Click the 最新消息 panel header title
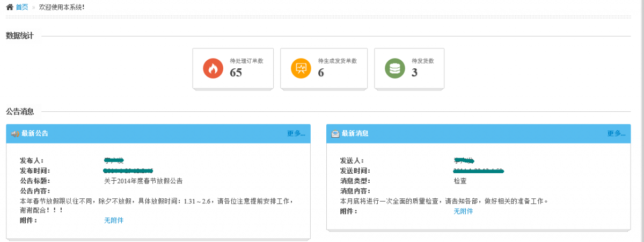Viewport: 644px width, 242px height. (355, 133)
